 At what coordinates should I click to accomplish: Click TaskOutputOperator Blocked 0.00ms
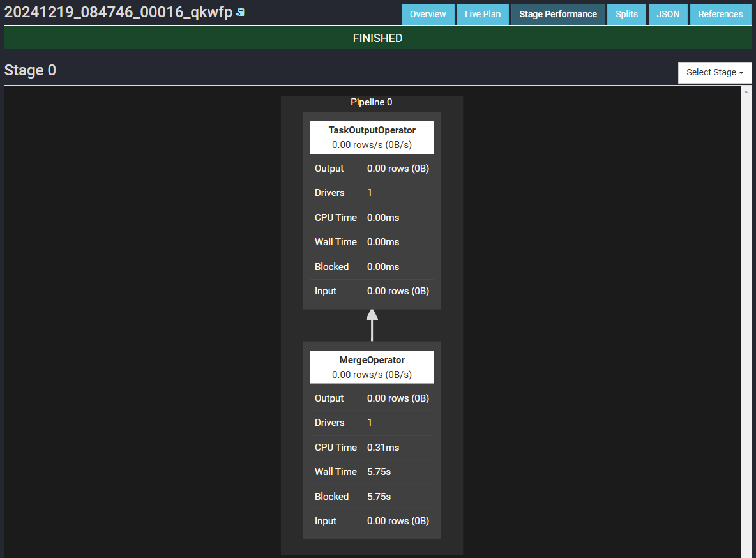383,267
